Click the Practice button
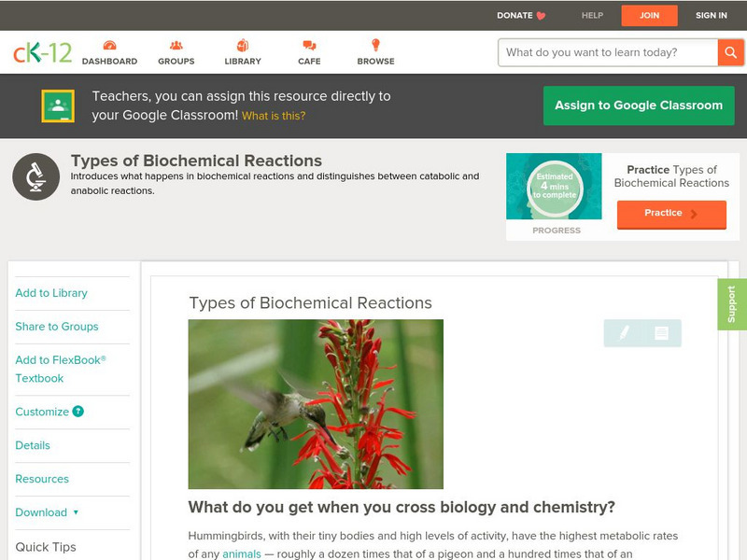The width and height of the screenshot is (747, 560). [670, 213]
